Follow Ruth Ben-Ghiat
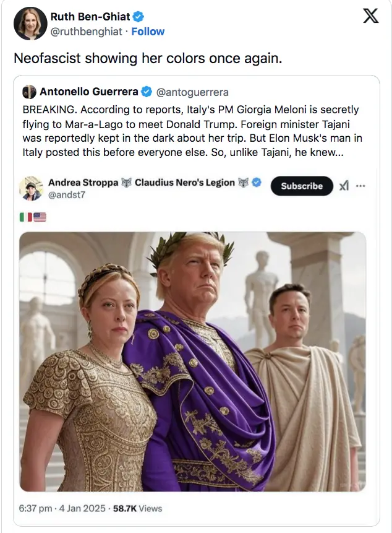392x533 pixels. coord(148,32)
